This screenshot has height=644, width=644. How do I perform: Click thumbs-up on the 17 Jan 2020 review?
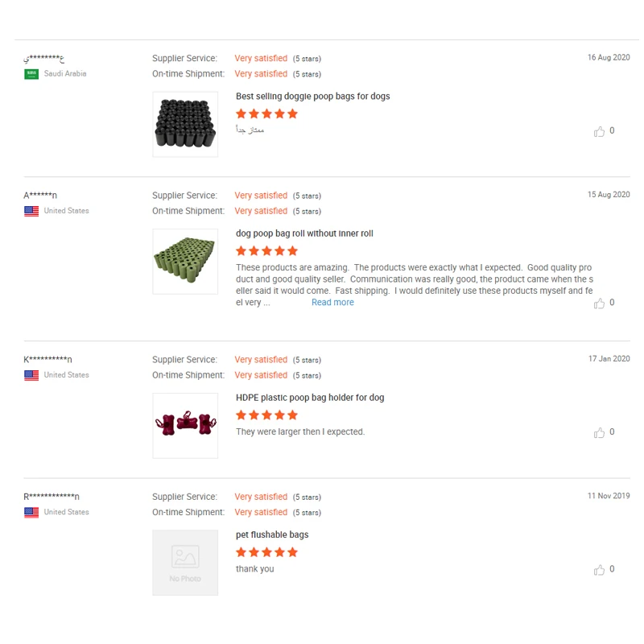point(599,432)
